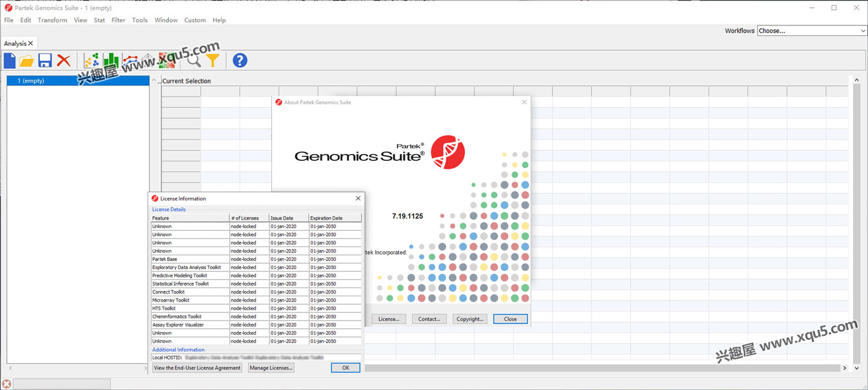Open the View menu

[80, 20]
